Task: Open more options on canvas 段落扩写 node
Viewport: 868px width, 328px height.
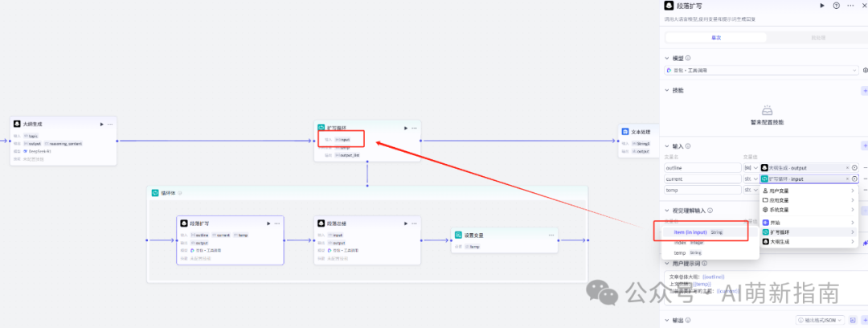Action: (276, 223)
